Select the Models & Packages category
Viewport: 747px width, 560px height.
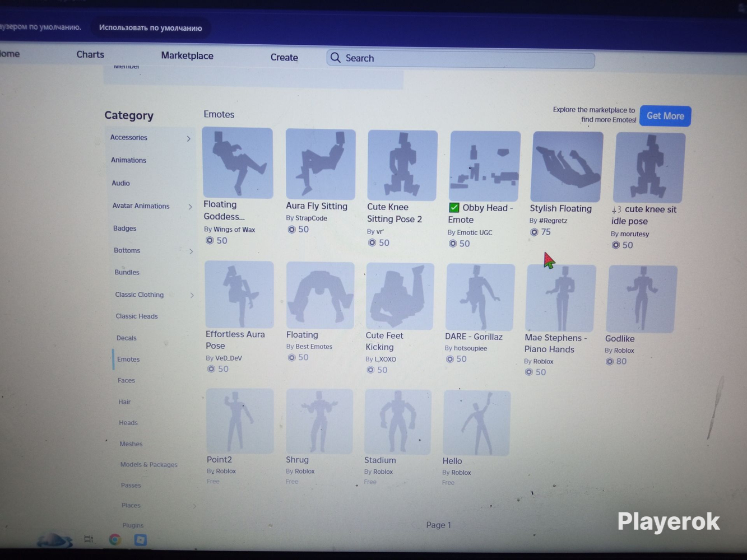tap(149, 465)
